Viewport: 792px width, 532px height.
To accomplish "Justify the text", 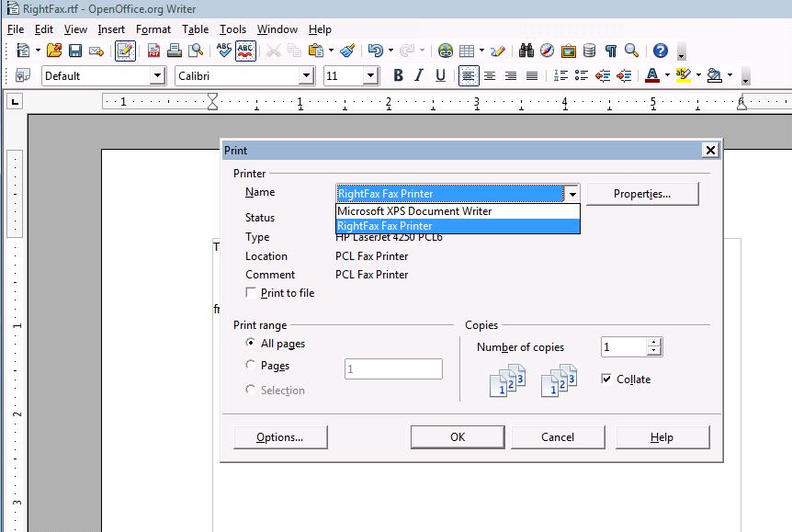I will (x=532, y=75).
